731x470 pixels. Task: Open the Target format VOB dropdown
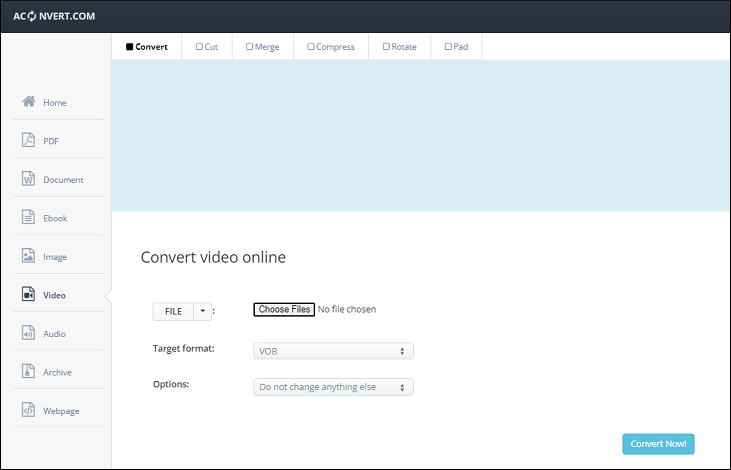tap(333, 351)
